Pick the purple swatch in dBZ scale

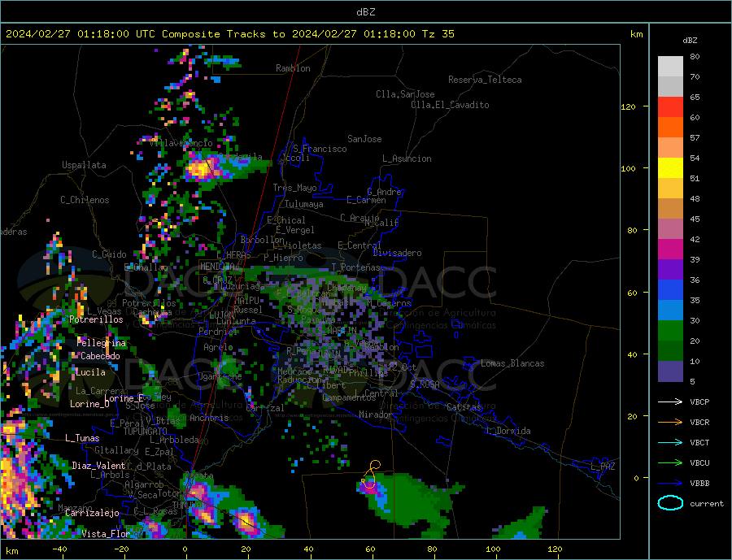coord(670,270)
